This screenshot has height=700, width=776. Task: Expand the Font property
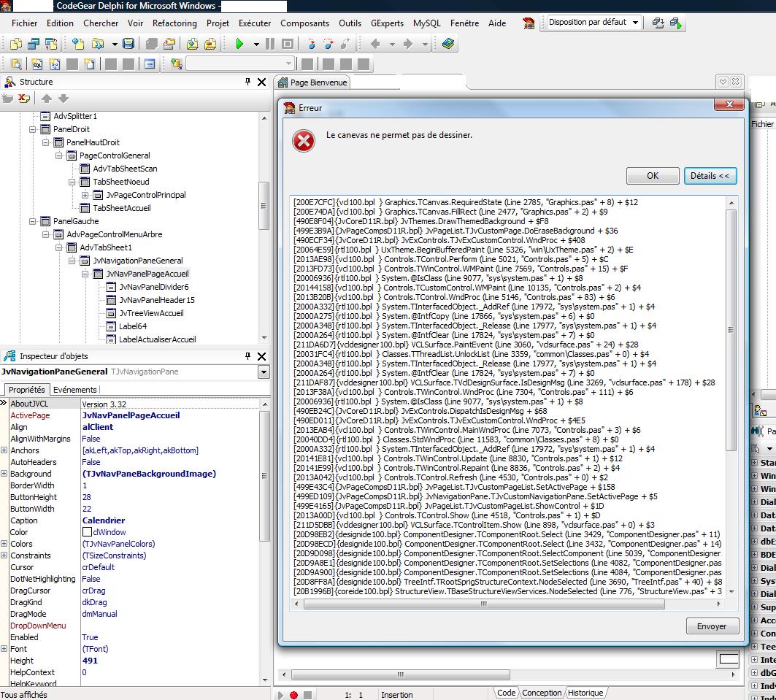(x=4, y=649)
